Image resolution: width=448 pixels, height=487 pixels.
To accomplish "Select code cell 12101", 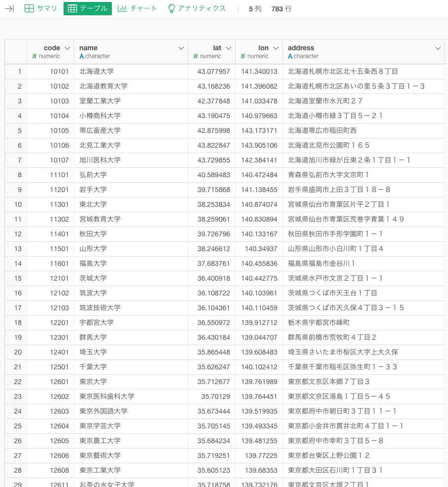I will coord(50,278).
